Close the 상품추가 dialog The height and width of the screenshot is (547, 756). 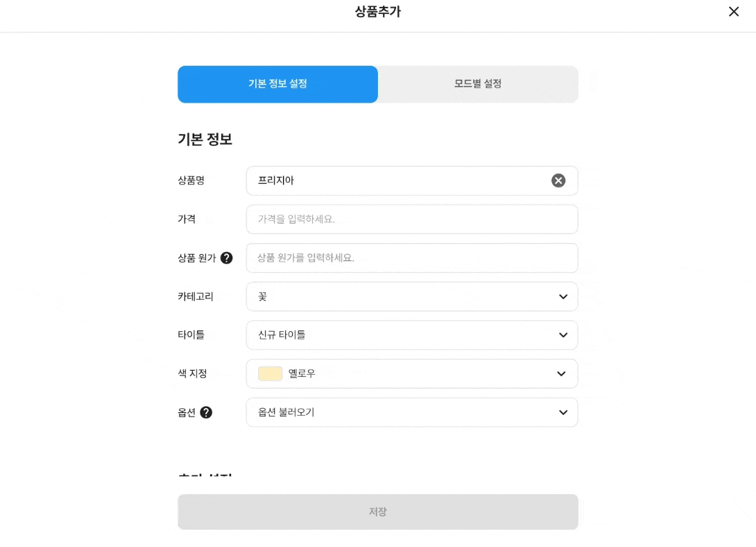pos(734,12)
